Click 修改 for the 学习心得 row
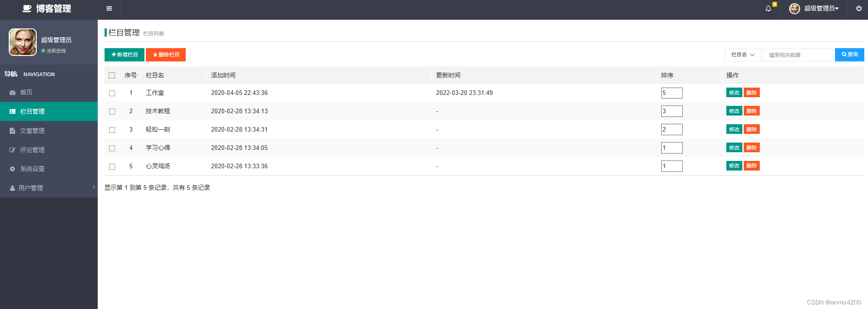 click(734, 148)
